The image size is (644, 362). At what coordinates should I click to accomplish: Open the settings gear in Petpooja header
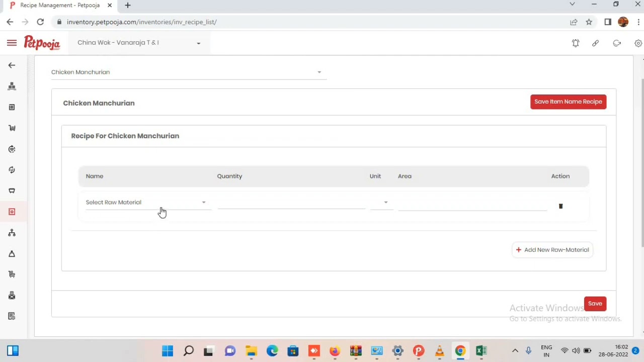coord(638,43)
